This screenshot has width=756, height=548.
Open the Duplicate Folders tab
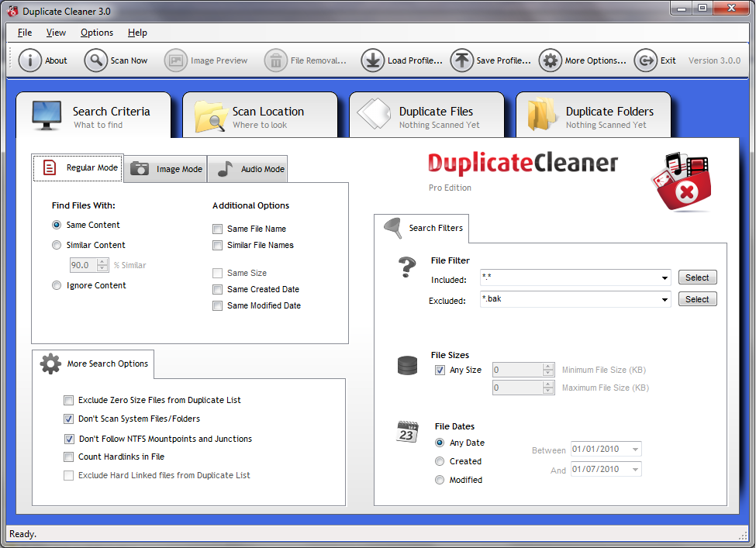(x=594, y=114)
